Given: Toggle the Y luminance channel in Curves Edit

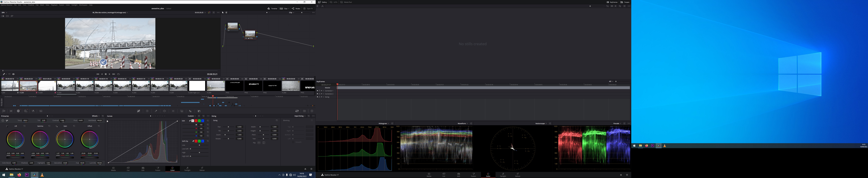Looking at the screenshot, I should (x=193, y=121).
